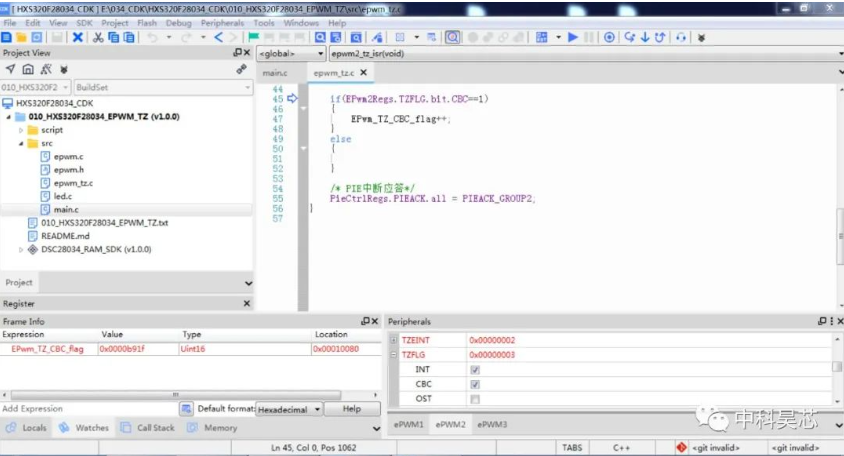Toggle the INT checkbox under TZFLG
This screenshot has height=456, width=844.
click(475, 370)
